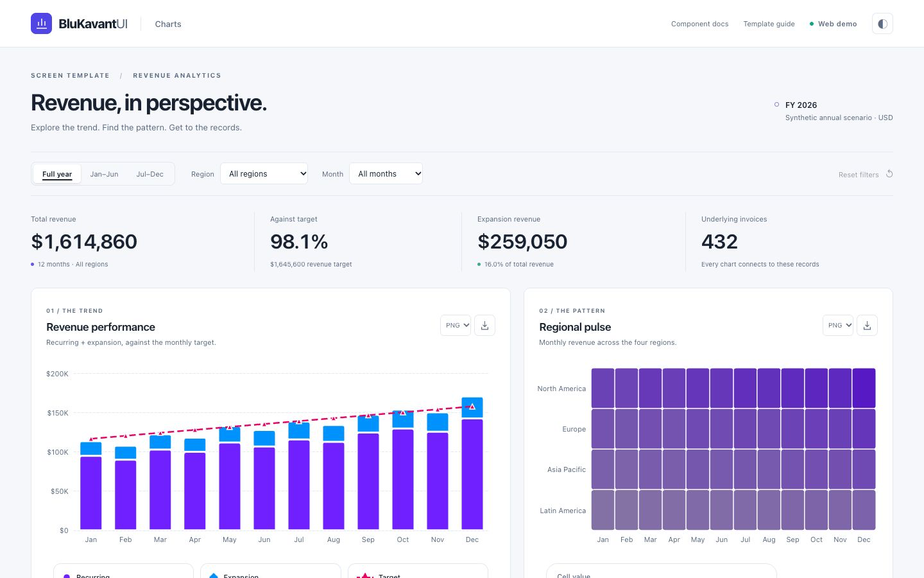Click the "16.0% of total revenue" caption
The width and height of the screenshot is (924, 578).
click(x=519, y=265)
